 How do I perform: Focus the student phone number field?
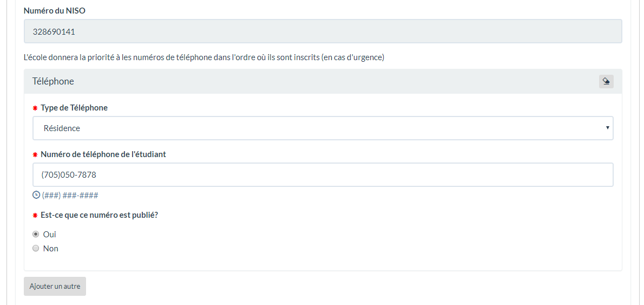(323, 175)
